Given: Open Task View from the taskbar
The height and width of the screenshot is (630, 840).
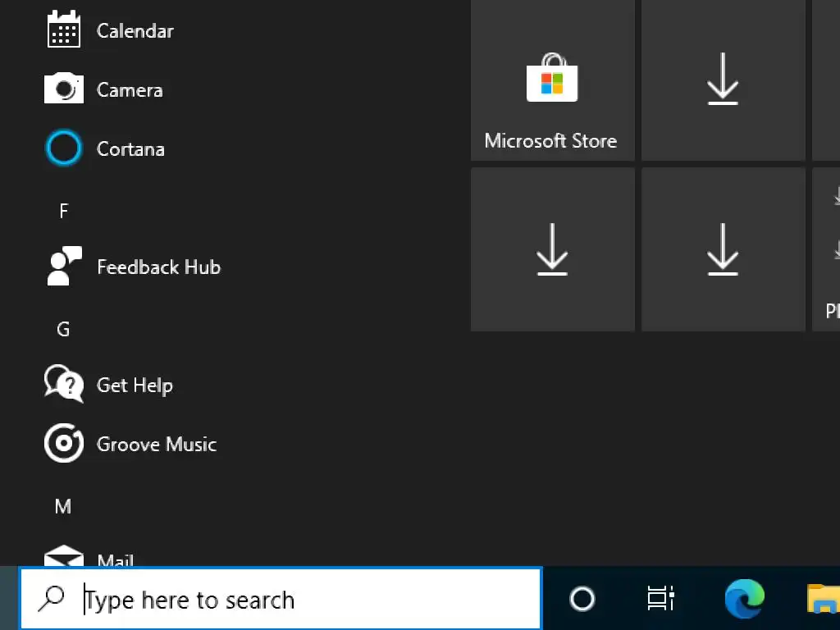Looking at the screenshot, I should 660,600.
